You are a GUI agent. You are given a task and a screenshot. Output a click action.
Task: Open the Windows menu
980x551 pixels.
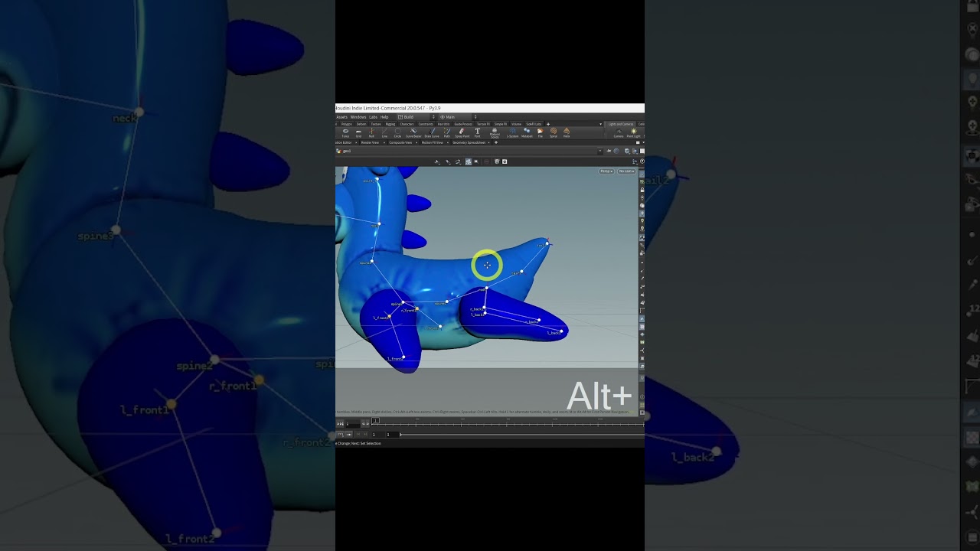pyautogui.click(x=358, y=117)
